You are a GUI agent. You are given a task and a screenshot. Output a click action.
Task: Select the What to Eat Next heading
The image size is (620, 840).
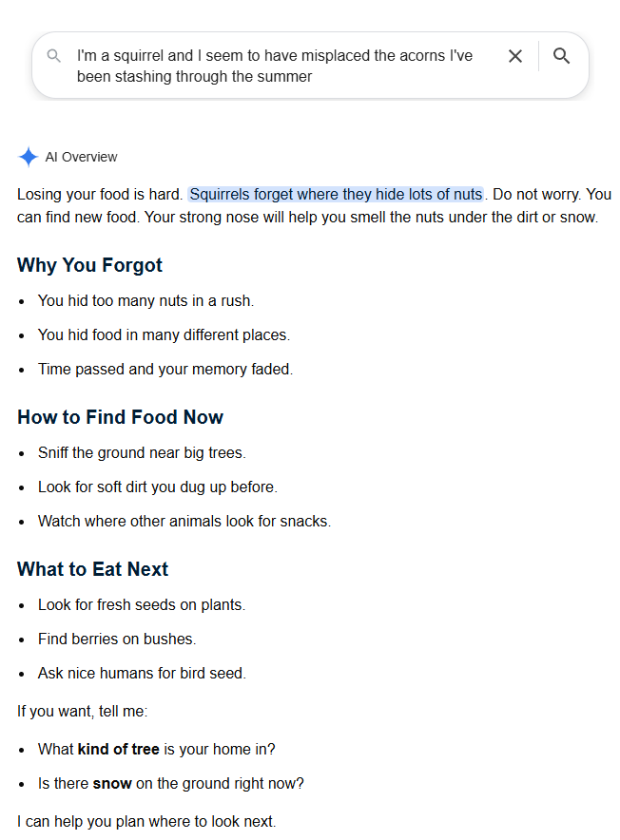[93, 569]
